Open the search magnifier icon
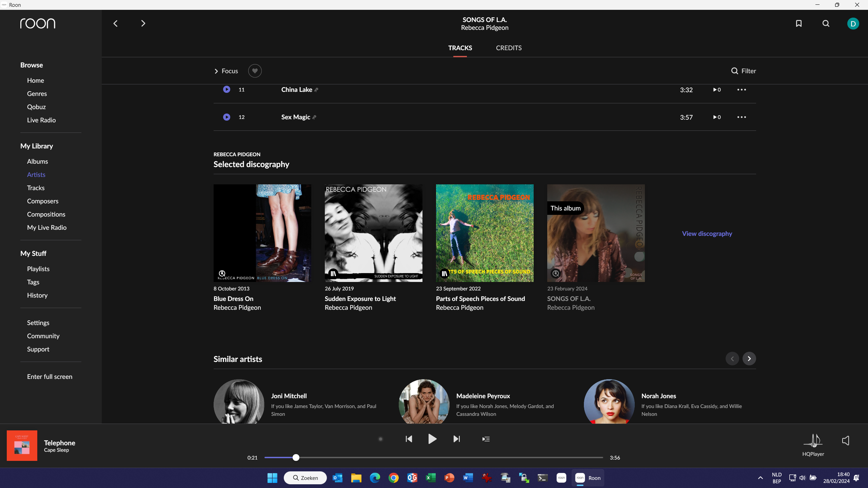This screenshot has width=868, height=488. (x=826, y=23)
